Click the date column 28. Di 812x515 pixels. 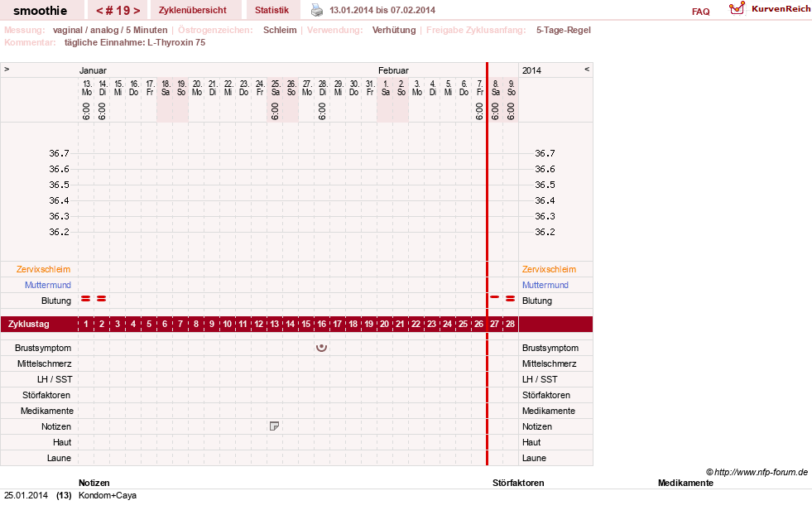tap(323, 88)
